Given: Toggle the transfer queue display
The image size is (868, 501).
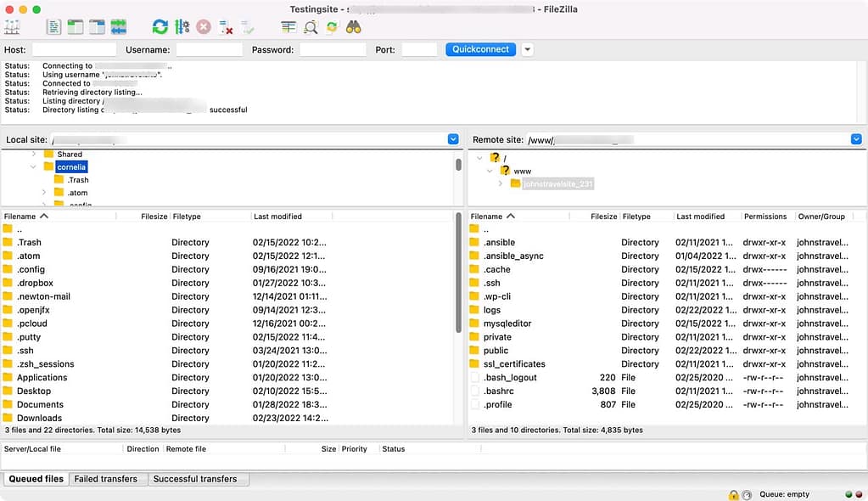Looking at the screenshot, I should tap(118, 26).
